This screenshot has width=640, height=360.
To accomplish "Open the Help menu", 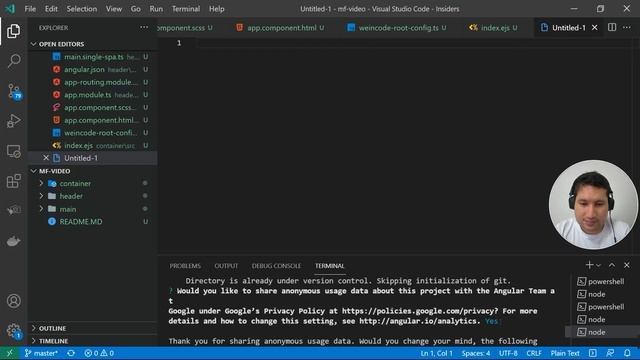I will 216,9.
